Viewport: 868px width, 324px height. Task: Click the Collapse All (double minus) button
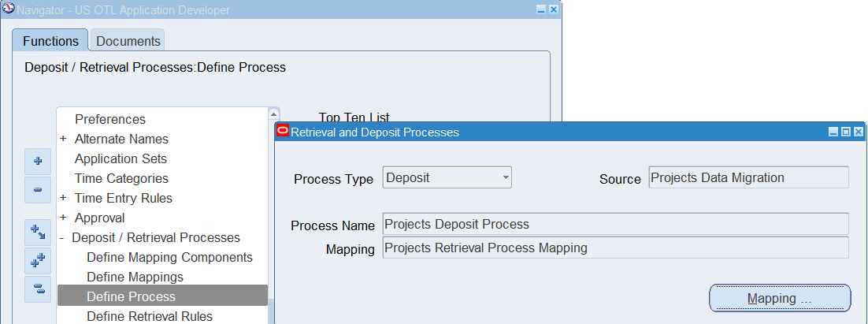(x=37, y=289)
